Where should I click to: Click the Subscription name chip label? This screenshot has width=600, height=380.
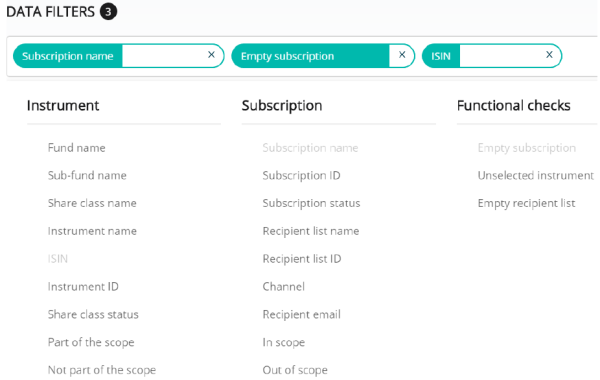pos(68,56)
